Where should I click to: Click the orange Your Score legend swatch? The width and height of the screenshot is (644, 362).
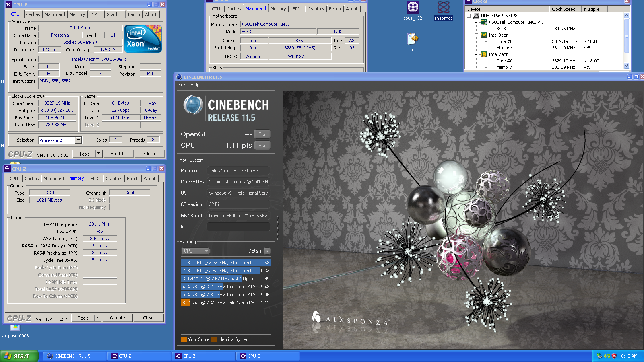pos(184,339)
